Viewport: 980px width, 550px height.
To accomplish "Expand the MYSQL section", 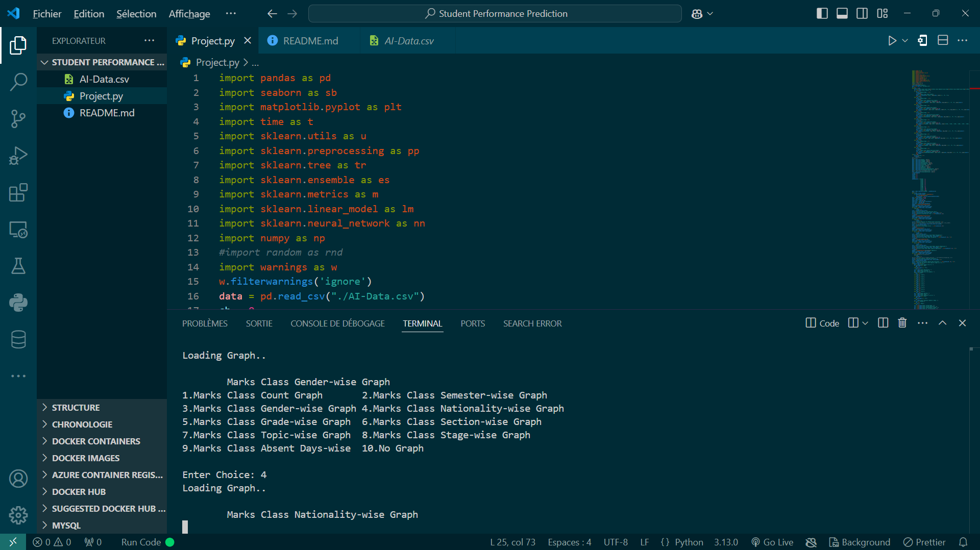I will (x=102, y=526).
